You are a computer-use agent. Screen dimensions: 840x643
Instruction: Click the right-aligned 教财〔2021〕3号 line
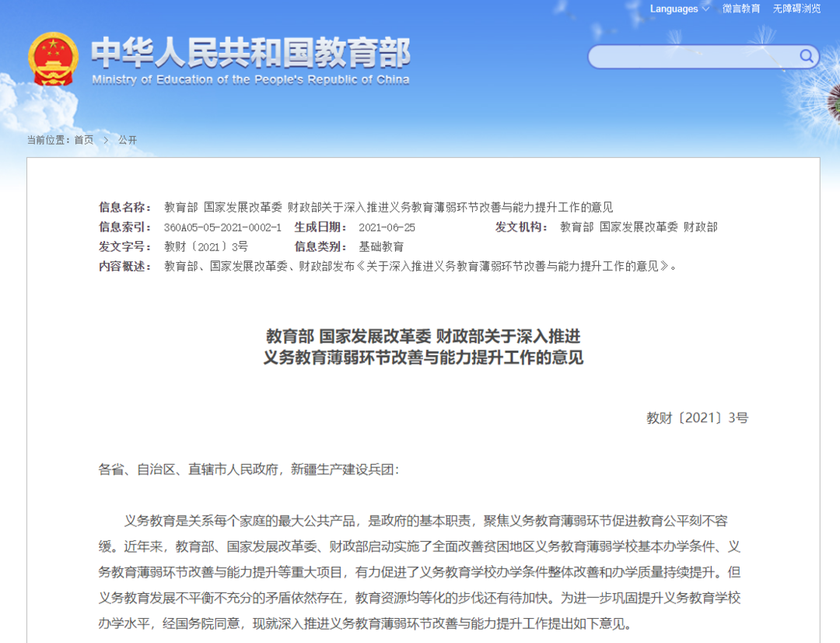click(697, 418)
